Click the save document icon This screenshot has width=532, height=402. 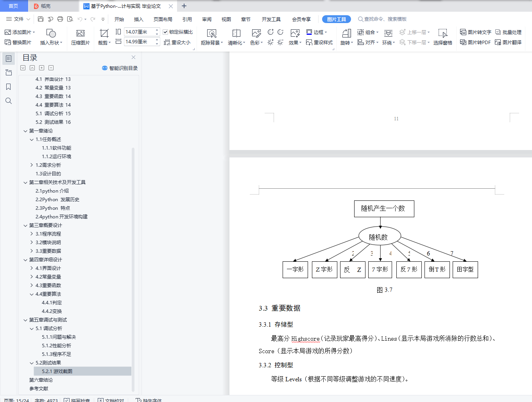41,19
